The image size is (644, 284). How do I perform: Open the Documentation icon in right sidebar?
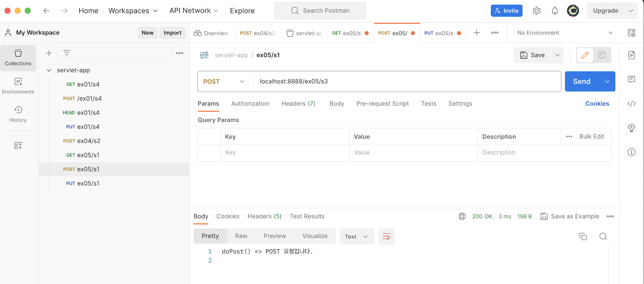(x=632, y=55)
